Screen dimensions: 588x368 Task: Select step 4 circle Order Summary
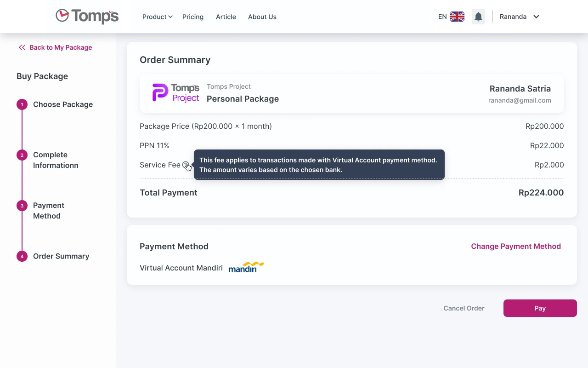click(22, 256)
